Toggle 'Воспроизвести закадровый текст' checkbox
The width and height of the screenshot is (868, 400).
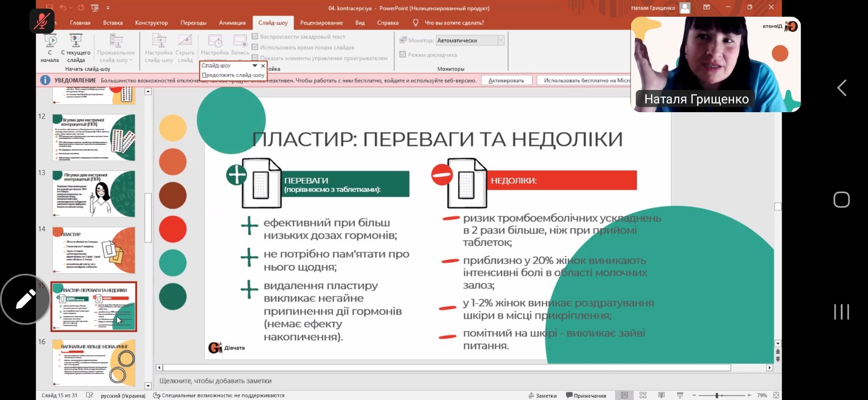(x=255, y=36)
